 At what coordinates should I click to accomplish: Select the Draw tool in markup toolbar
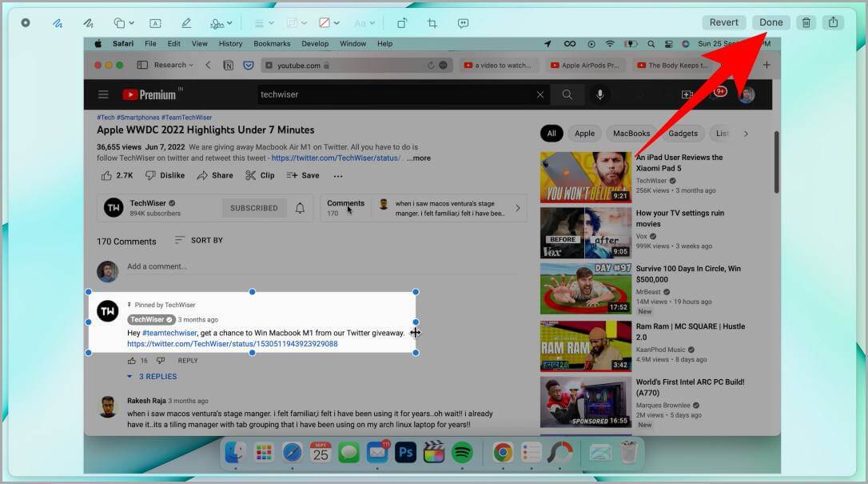pyautogui.click(x=88, y=23)
